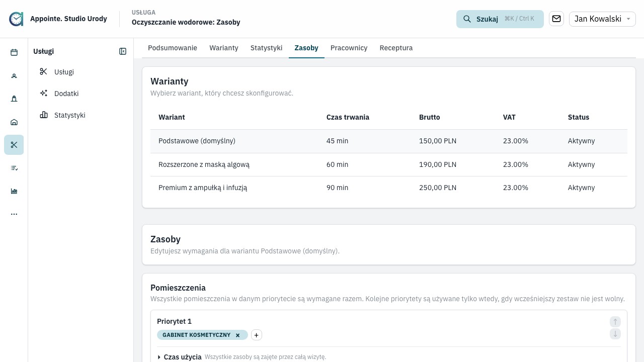Open Usługi in the side panel
The height and width of the screenshot is (362, 644).
(x=81, y=72)
